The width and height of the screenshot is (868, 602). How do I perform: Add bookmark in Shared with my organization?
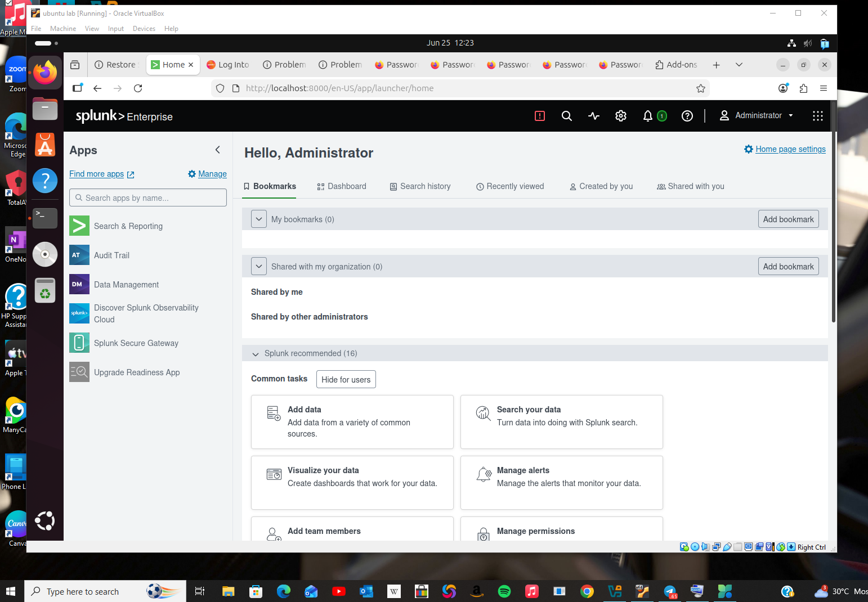pos(788,267)
